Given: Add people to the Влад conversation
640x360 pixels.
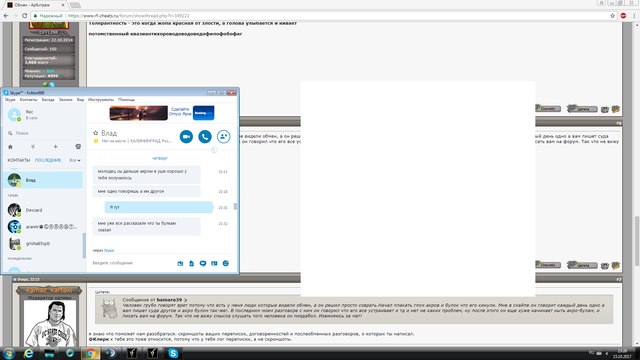Looking at the screenshot, I should (224, 136).
